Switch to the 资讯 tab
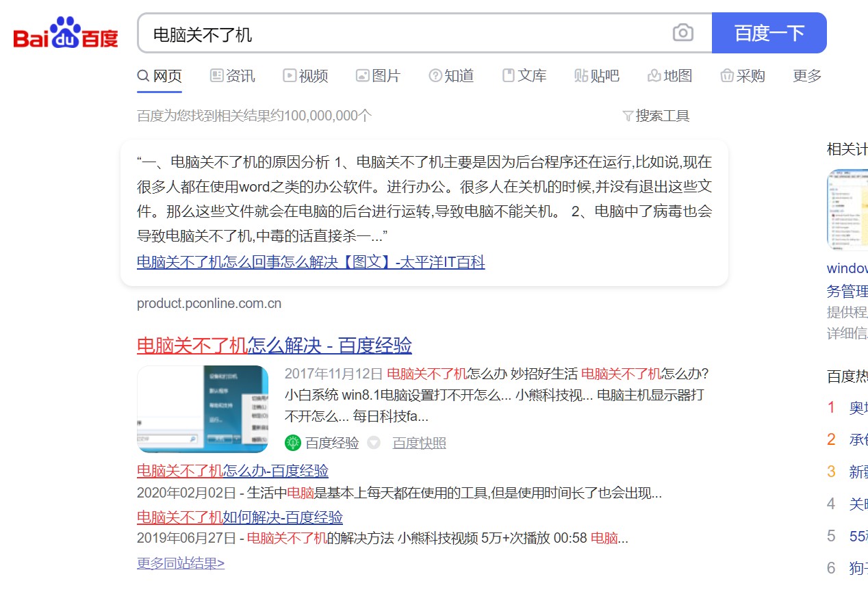Viewport: 868px width, 592px height. 233,76
